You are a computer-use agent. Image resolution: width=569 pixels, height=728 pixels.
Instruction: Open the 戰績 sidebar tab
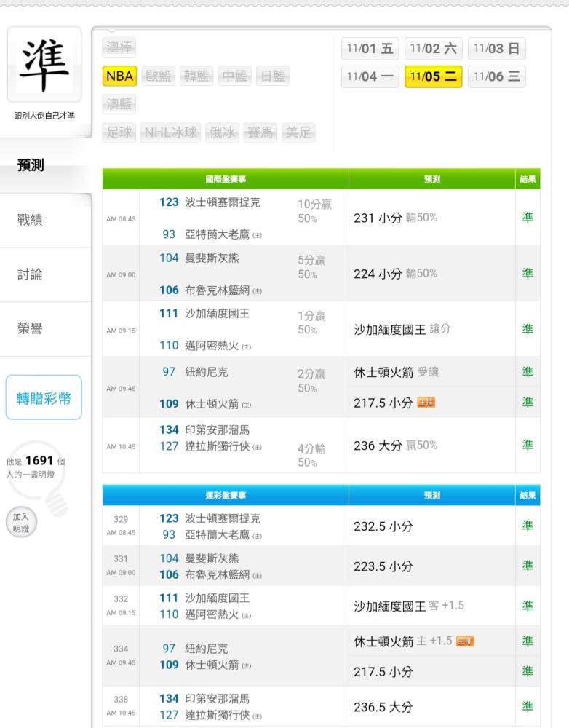(x=30, y=220)
